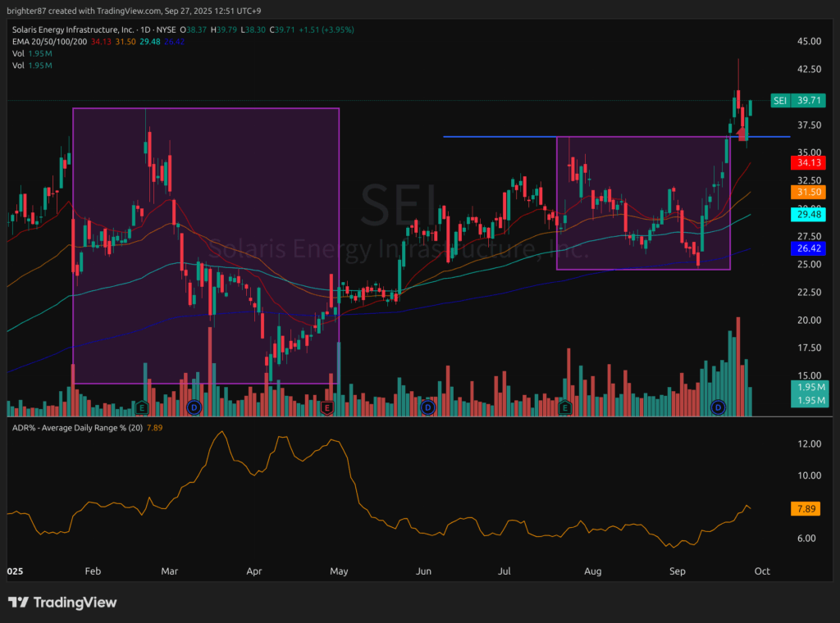Click the green earnings marker in late February
The height and width of the screenshot is (623, 840).
pyautogui.click(x=142, y=408)
